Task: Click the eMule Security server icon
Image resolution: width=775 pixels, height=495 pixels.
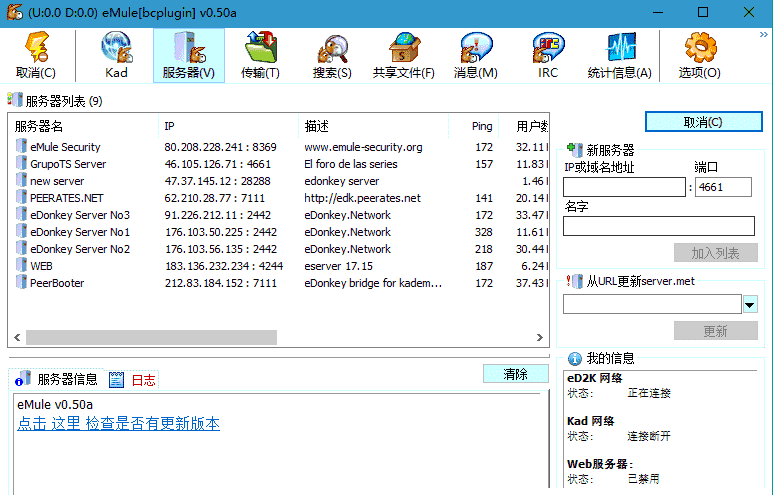Action: point(21,146)
